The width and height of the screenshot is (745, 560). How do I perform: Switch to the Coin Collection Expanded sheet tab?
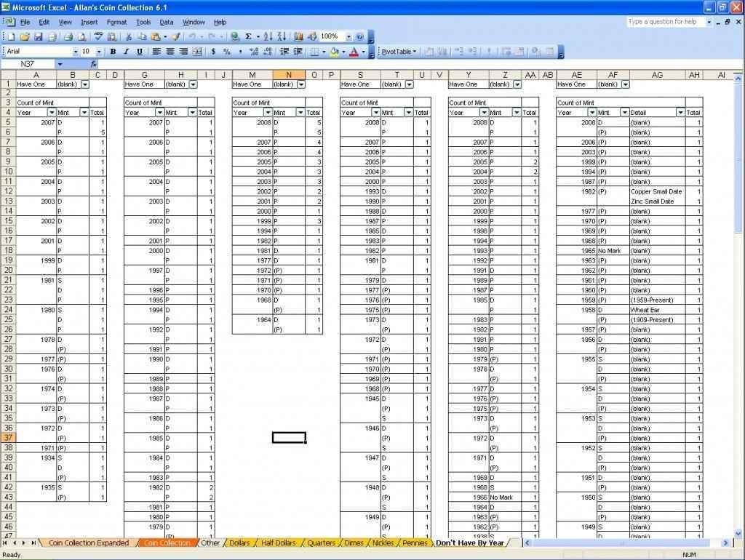tap(88, 543)
